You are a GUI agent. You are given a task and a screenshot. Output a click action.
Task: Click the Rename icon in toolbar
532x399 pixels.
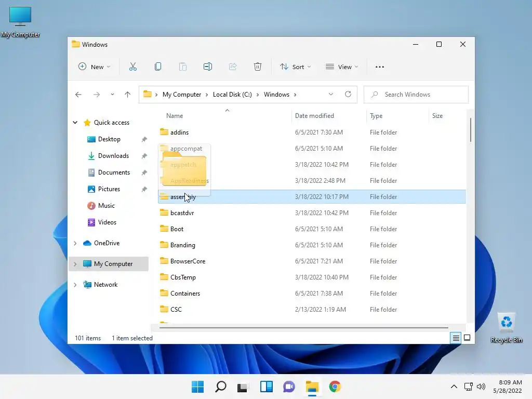tap(208, 67)
